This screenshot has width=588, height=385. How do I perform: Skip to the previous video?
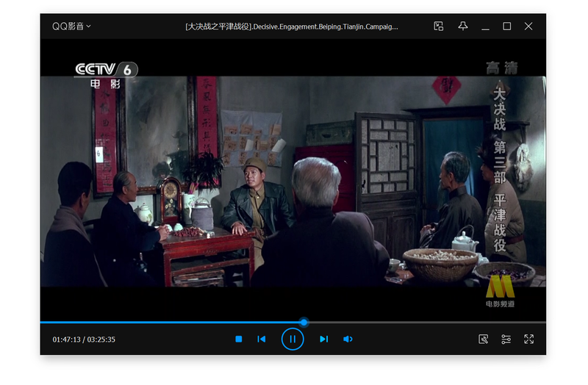point(262,339)
